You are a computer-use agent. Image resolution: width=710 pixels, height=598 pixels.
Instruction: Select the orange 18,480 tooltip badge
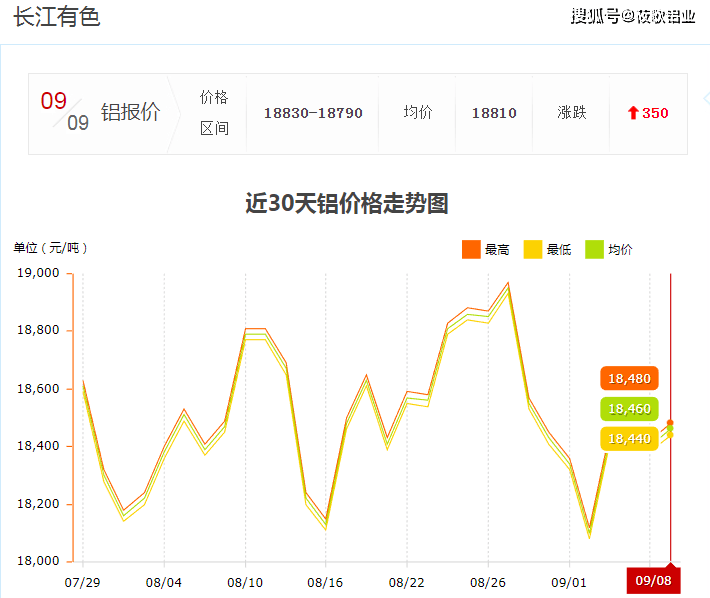629,379
